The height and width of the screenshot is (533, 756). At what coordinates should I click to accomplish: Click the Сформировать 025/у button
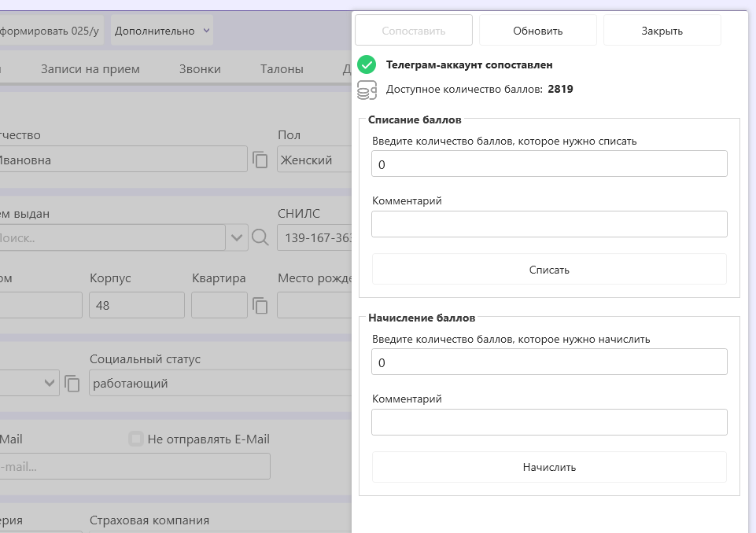point(50,31)
